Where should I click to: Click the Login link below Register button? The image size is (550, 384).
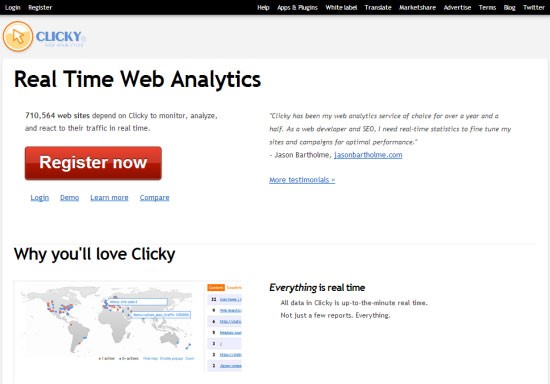pyautogui.click(x=40, y=197)
